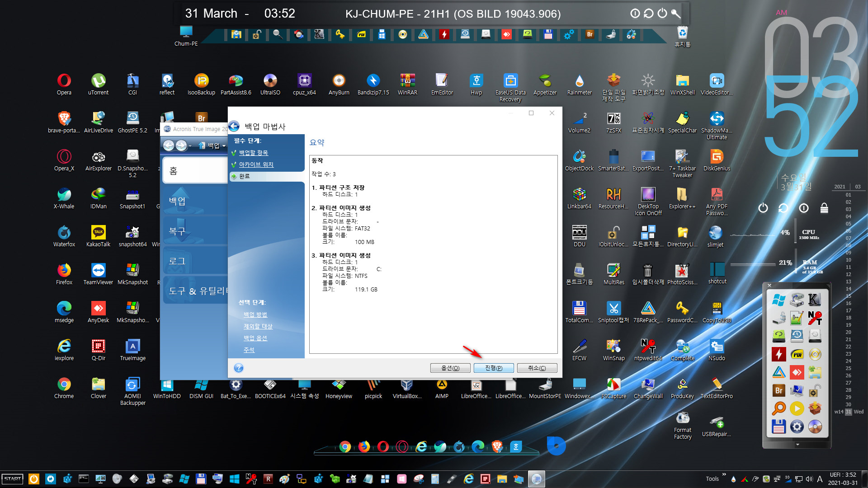Screen dimensions: 868x488
Task: Expand the Tools toolbar chevron on taskbar
Action: click(724, 474)
